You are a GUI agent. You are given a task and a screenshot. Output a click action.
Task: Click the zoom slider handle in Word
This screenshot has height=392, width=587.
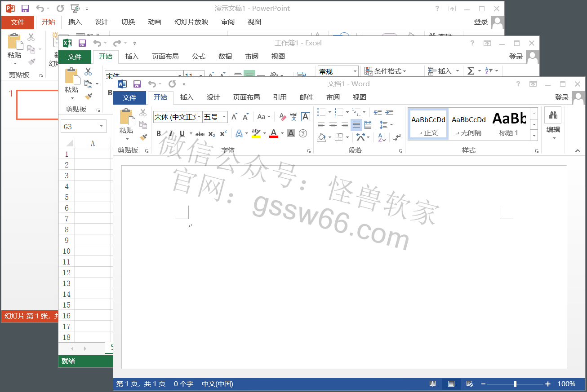(515, 384)
